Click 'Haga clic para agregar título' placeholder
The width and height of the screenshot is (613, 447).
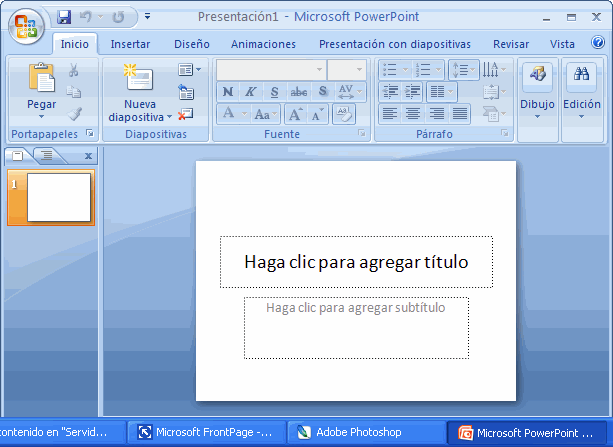coord(356,262)
